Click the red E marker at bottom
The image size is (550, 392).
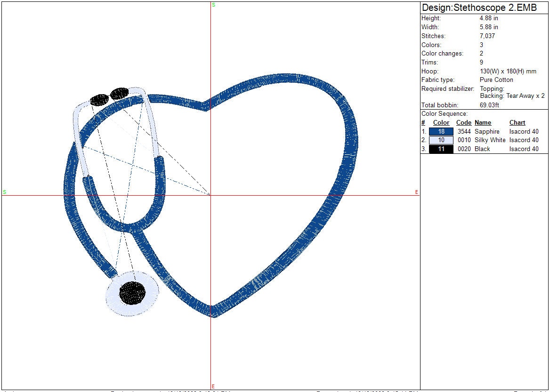(x=213, y=386)
